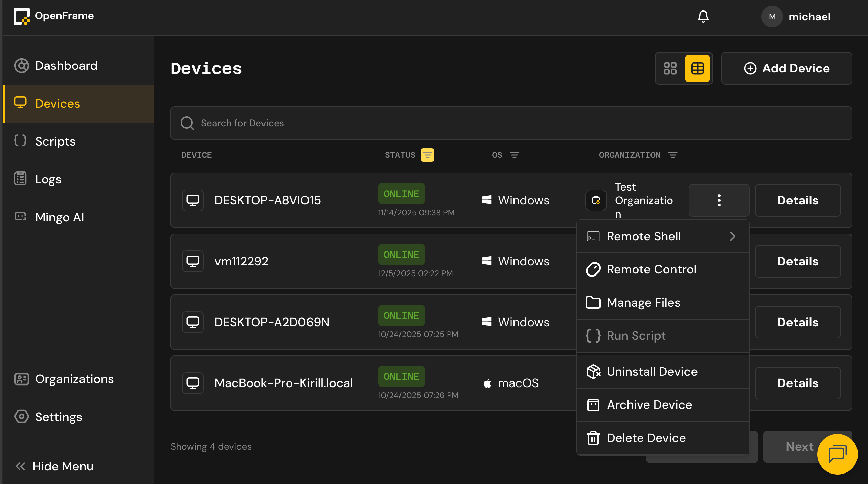Open the Organization column filter
Screen dimensions: 868x484
[x=672, y=155]
